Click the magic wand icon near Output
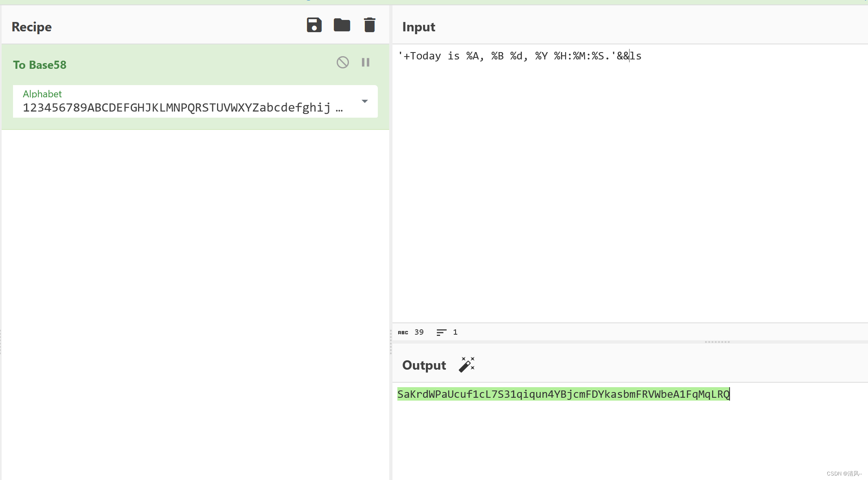This screenshot has height=480, width=868. [x=467, y=365]
